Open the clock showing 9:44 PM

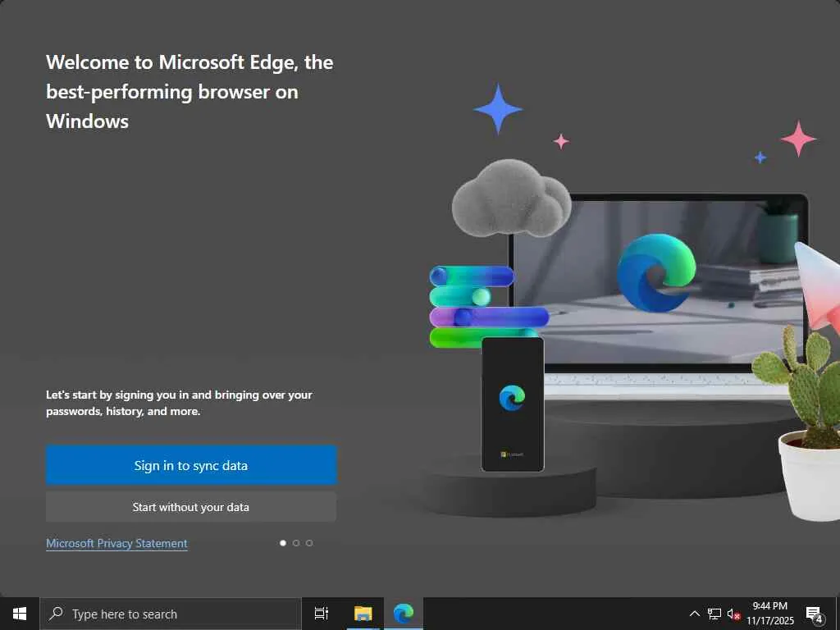770,614
